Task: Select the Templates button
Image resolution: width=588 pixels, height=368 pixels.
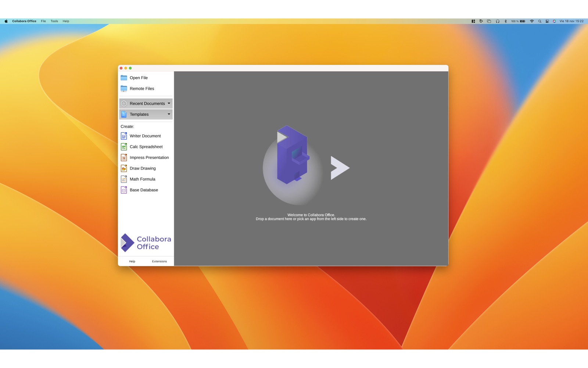Action: click(146, 114)
